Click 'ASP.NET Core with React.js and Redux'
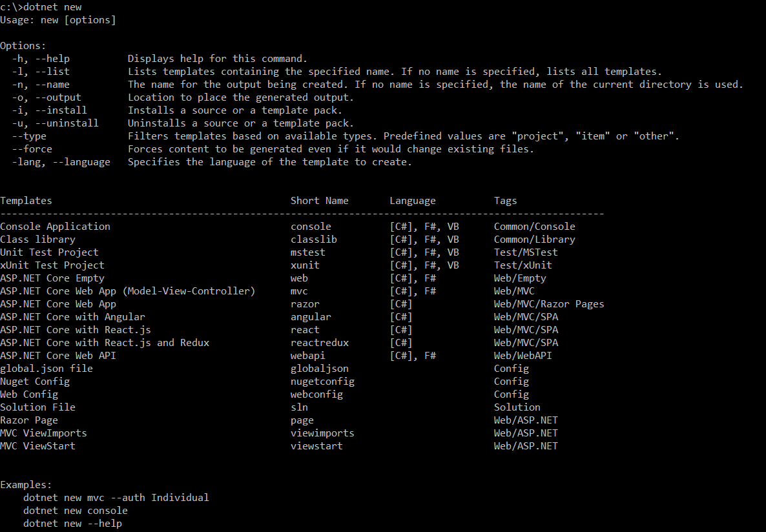Viewport: 766px width, 532px height. 105,343
